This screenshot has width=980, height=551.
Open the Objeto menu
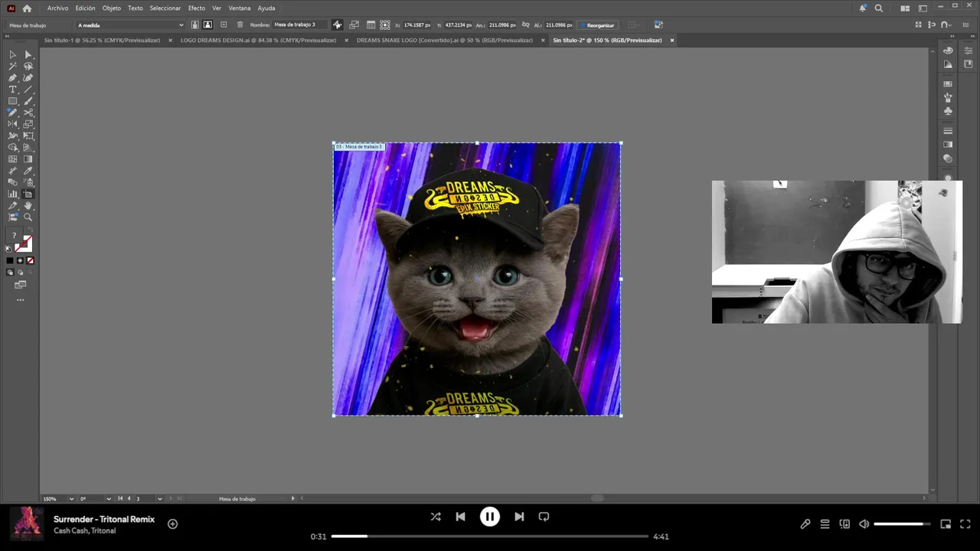(112, 8)
